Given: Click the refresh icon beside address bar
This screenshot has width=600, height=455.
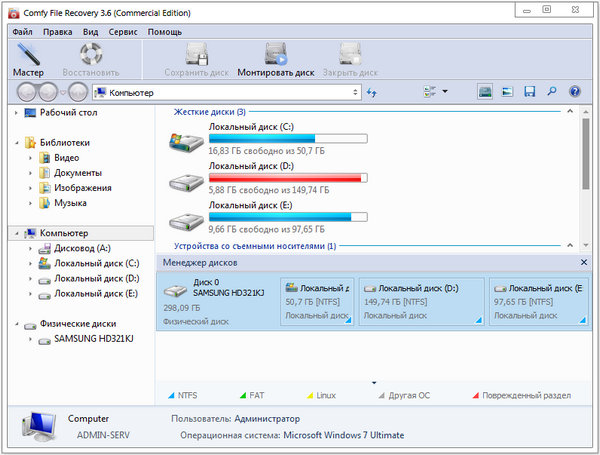Looking at the screenshot, I should click(x=372, y=92).
